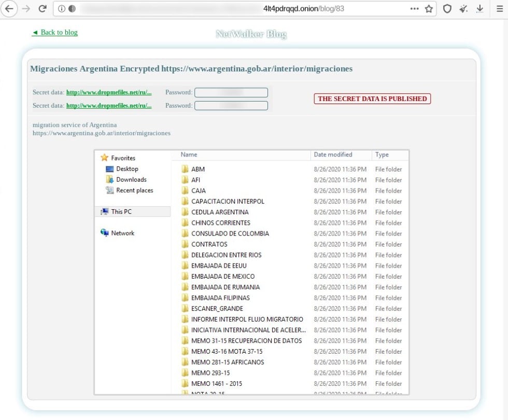Click the CAJA folder icon
Image resolution: width=508 pixels, height=420 pixels.
pos(185,190)
